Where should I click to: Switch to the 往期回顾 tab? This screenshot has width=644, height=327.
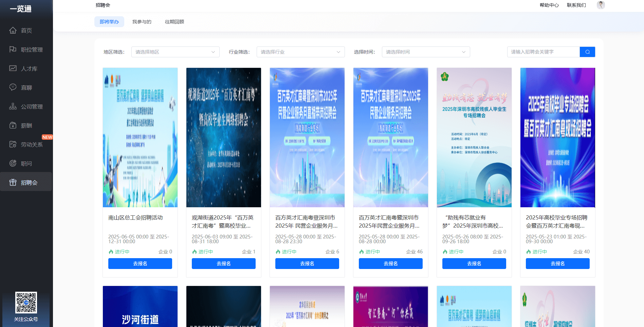click(x=174, y=22)
